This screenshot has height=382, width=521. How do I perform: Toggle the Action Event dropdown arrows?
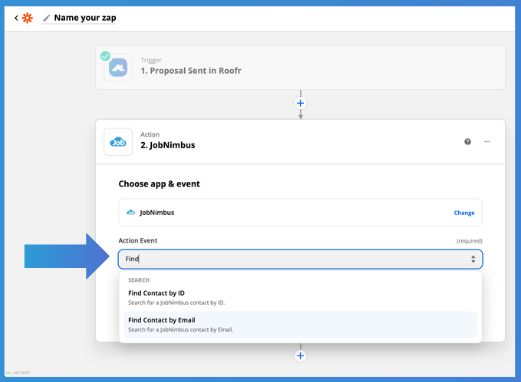click(x=473, y=259)
